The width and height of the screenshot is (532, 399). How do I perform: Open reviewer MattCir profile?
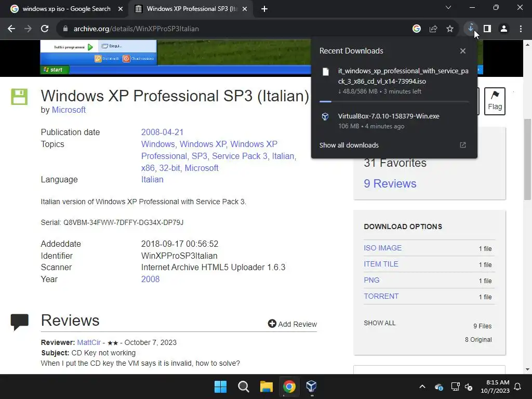click(89, 342)
